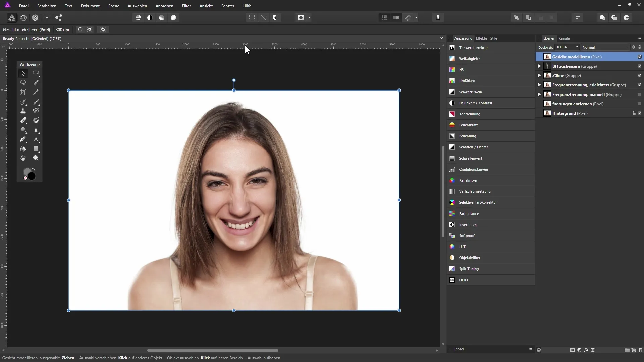
Task: Toggle visibility of Gesicht modellieren layer
Action: click(640, 57)
